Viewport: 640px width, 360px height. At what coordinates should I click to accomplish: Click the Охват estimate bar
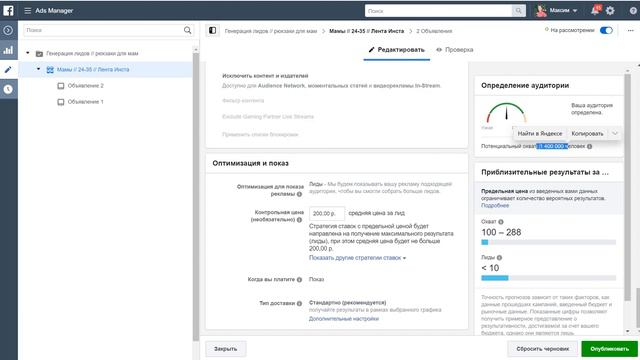(x=548, y=242)
